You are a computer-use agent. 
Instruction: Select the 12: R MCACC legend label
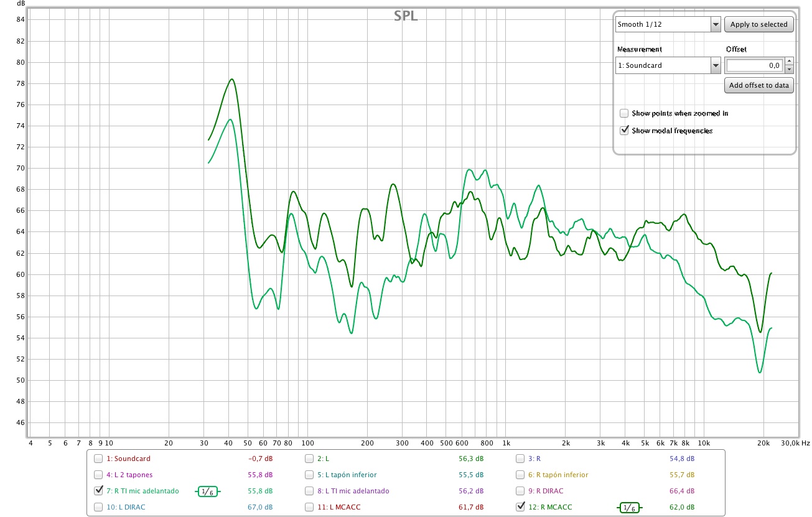point(550,507)
